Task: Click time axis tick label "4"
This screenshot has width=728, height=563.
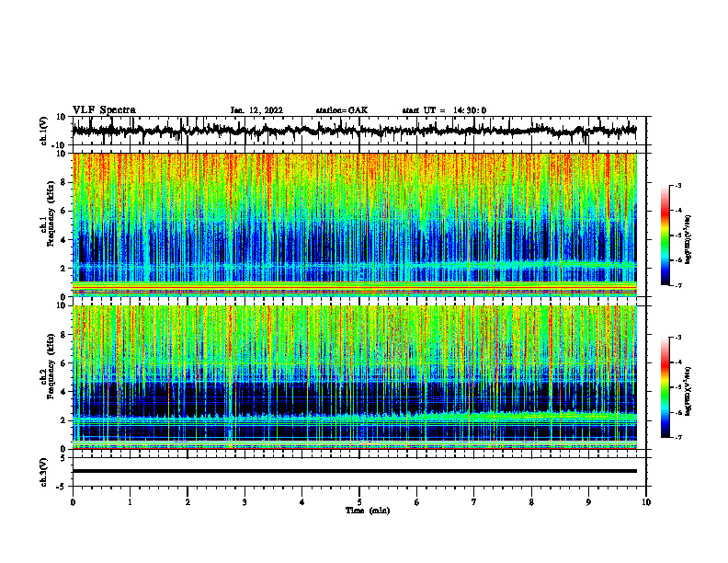Action: (x=302, y=502)
